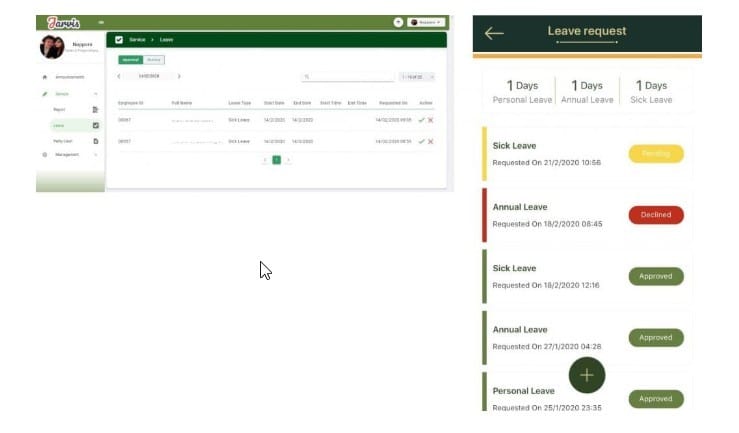Tap the back arrow in Leave request header
Viewport: 739px width, 433px height.
(x=493, y=33)
